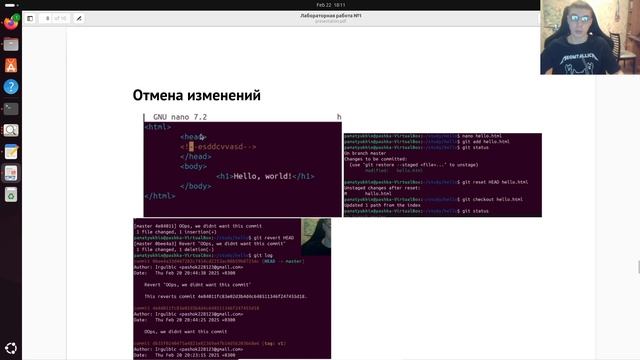
Task: Click the 'Hello, world!' line in nano screenshot
Action: tap(265, 176)
